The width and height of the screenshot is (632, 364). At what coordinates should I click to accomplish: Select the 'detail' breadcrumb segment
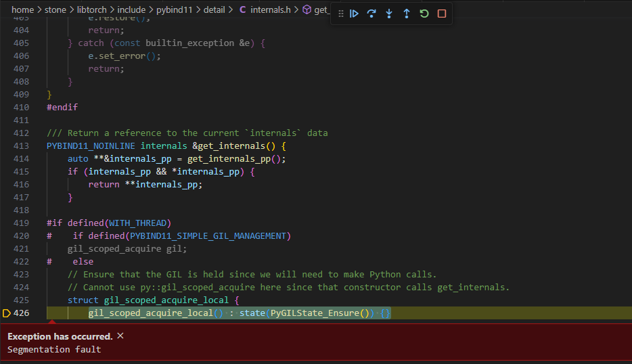click(213, 10)
